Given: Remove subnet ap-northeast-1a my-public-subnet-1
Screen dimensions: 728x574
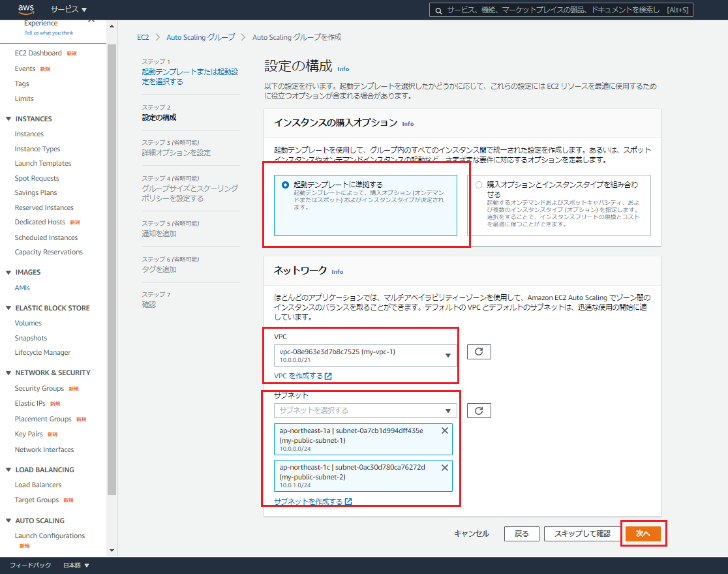Looking at the screenshot, I should pos(444,430).
